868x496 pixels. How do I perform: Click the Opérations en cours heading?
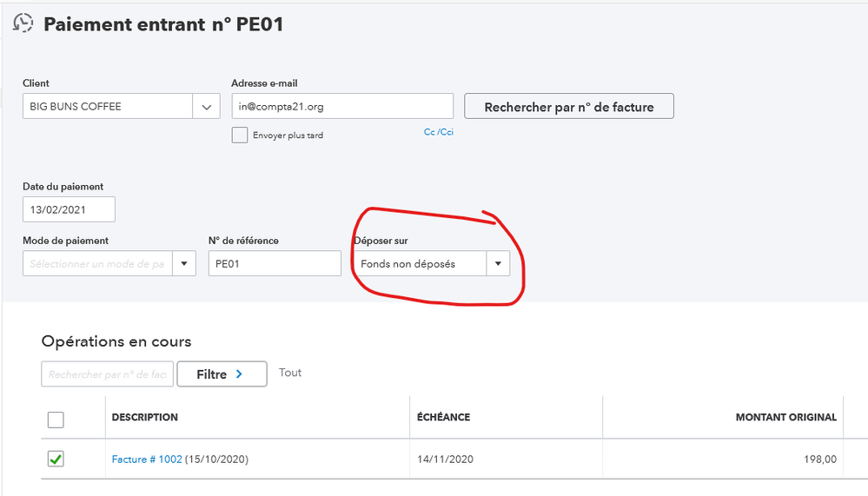(116, 341)
